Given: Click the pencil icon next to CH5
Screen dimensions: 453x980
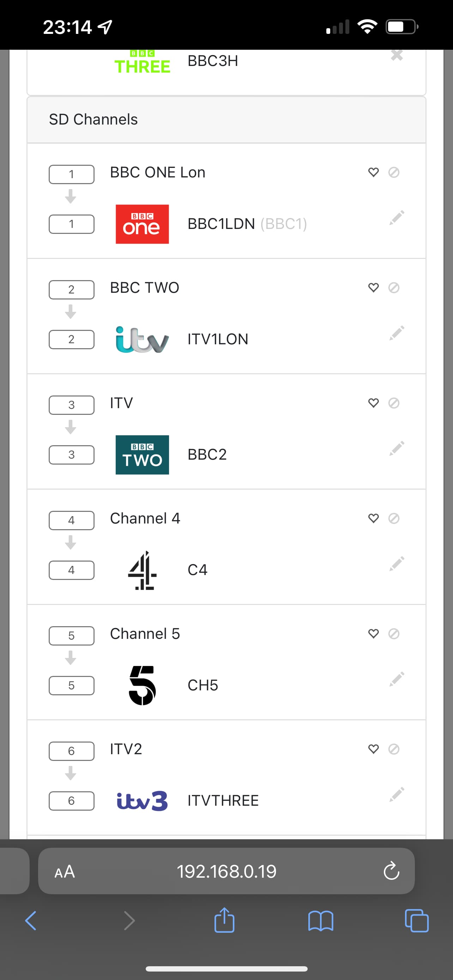Looking at the screenshot, I should [396, 679].
